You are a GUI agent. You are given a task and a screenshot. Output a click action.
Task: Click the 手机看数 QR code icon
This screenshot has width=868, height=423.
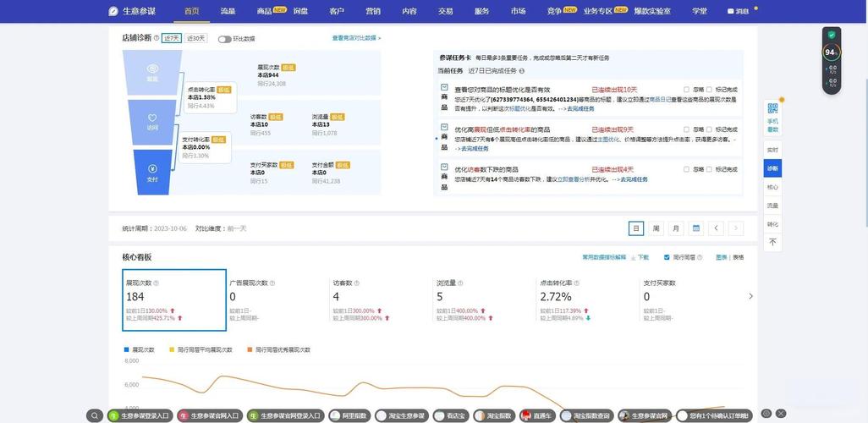tap(772, 108)
